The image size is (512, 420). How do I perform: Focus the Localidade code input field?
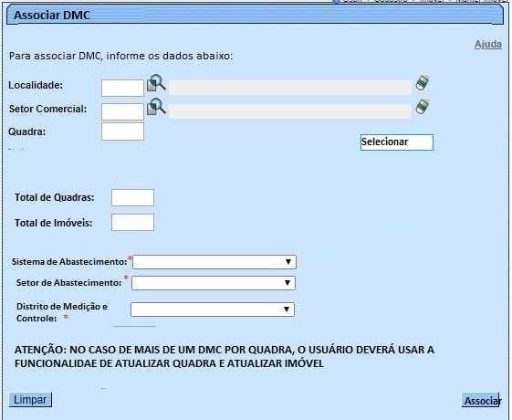122,88
